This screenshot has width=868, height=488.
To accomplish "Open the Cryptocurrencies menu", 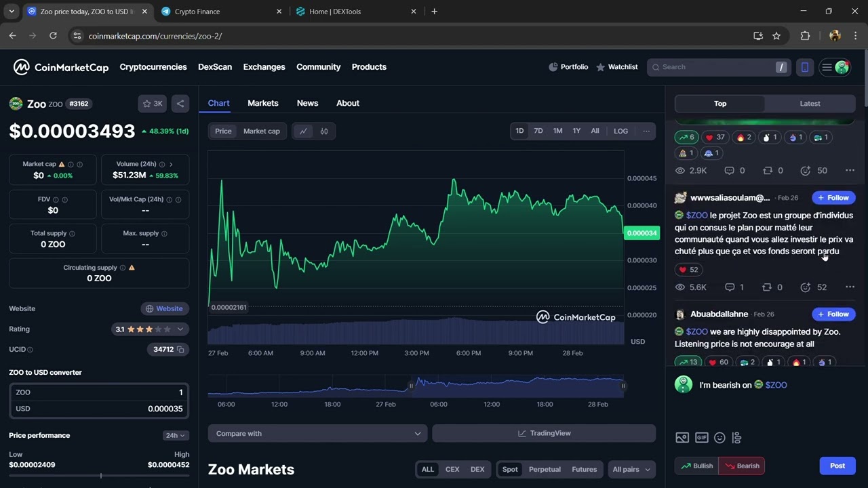I will (x=153, y=67).
